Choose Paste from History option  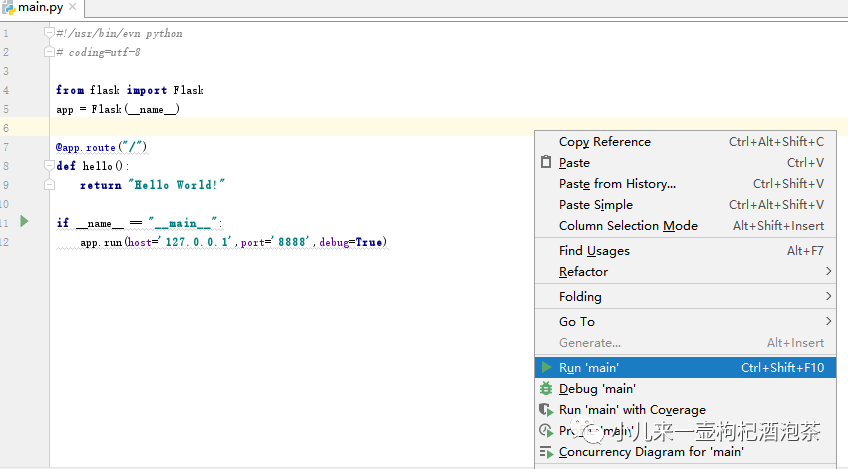point(617,184)
